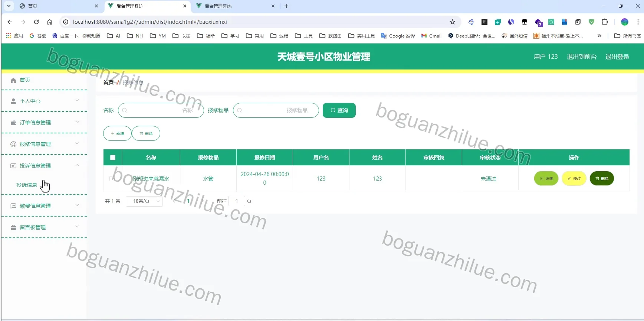The width and height of the screenshot is (644, 321).
Task: Open the tab search dropdown arrow
Action: [x=9, y=6]
